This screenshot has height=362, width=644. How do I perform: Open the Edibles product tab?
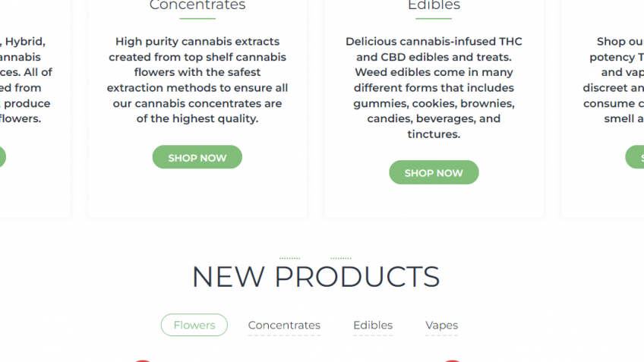(373, 325)
